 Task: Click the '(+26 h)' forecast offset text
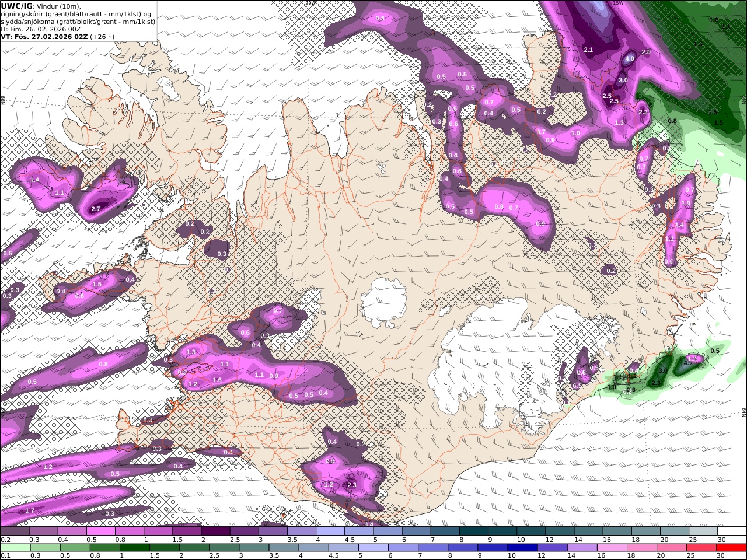(x=102, y=36)
